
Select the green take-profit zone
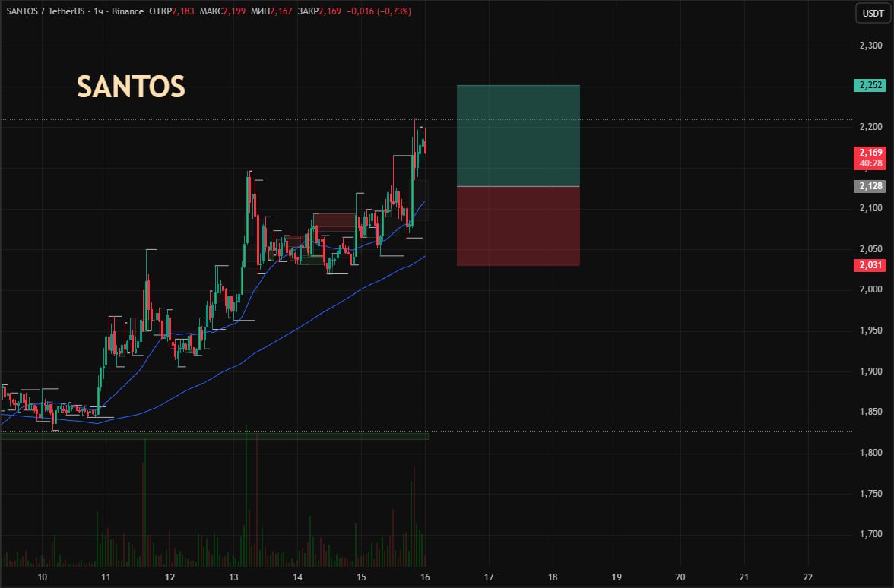(518, 135)
